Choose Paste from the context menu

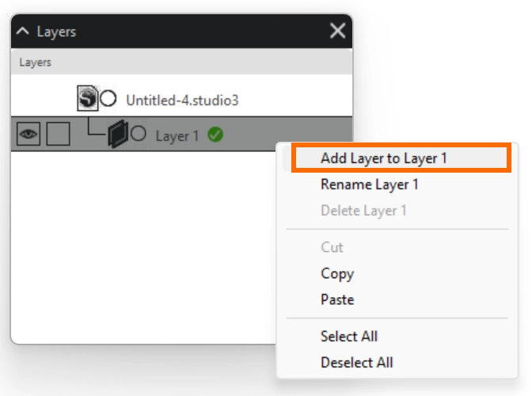tap(336, 299)
